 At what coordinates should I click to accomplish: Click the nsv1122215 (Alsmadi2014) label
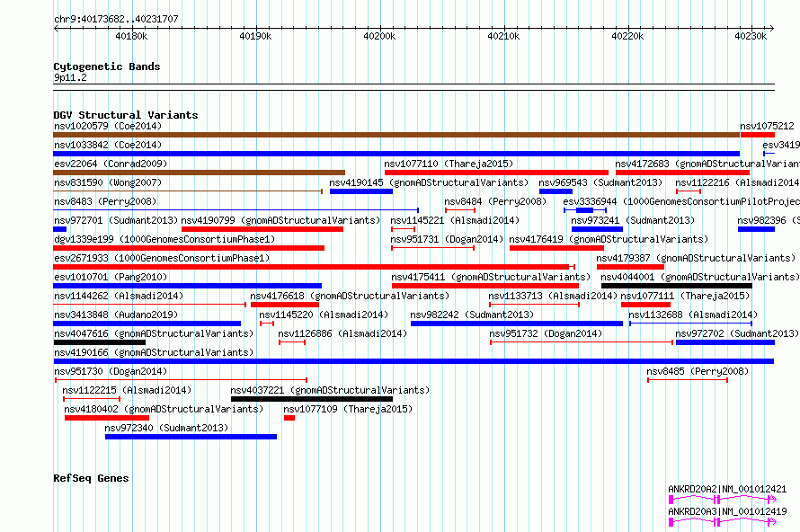pos(127,390)
